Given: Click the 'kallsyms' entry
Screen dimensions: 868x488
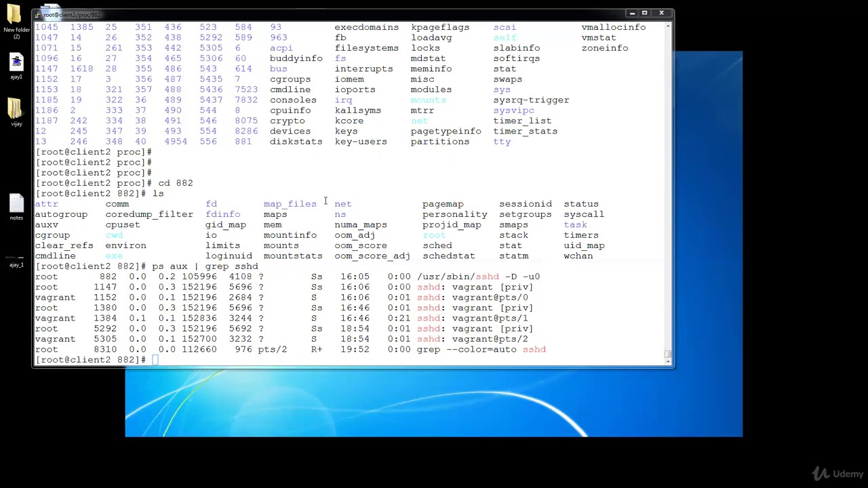Looking at the screenshot, I should click(x=357, y=110).
